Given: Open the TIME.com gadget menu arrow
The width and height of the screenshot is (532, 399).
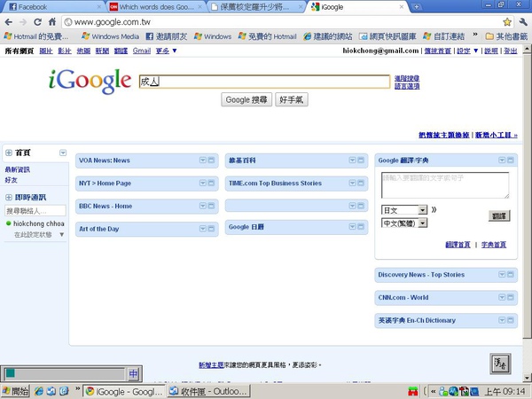Looking at the screenshot, I should (x=353, y=184).
